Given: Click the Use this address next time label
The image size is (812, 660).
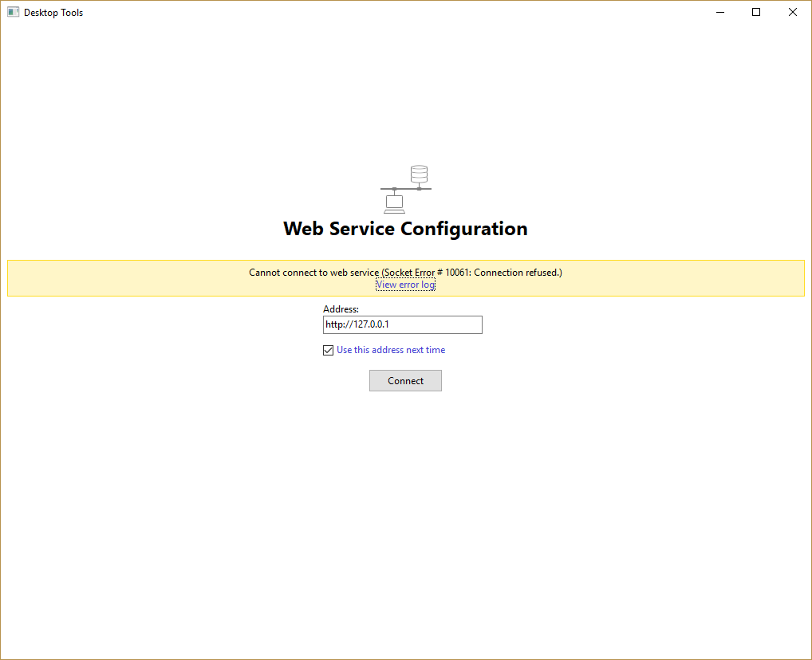Looking at the screenshot, I should click(x=390, y=349).
